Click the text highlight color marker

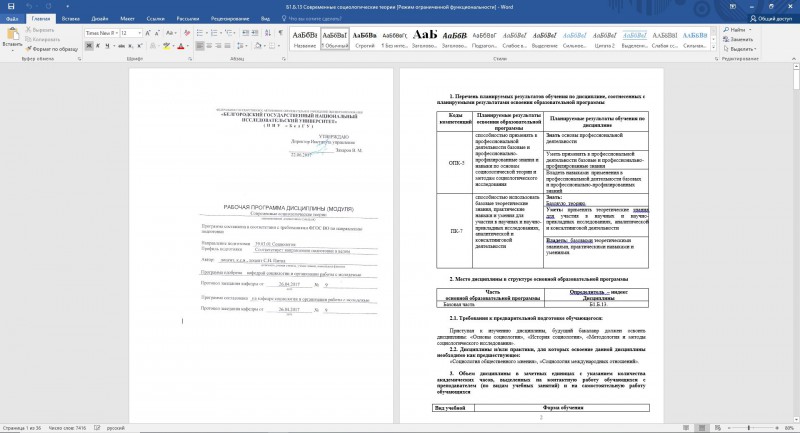coord(166,46)
